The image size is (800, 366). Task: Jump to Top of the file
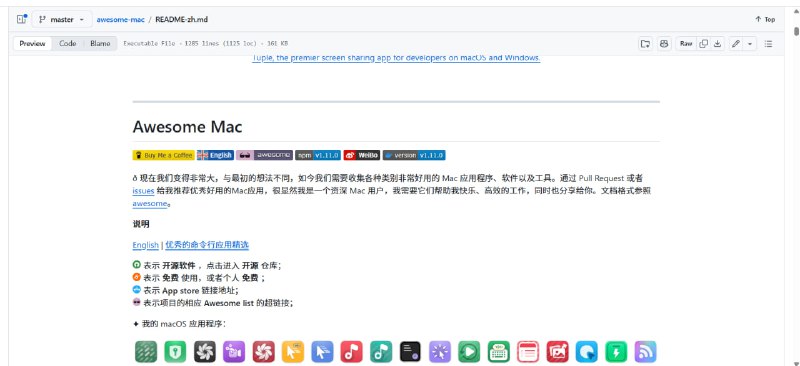[765, 19]
